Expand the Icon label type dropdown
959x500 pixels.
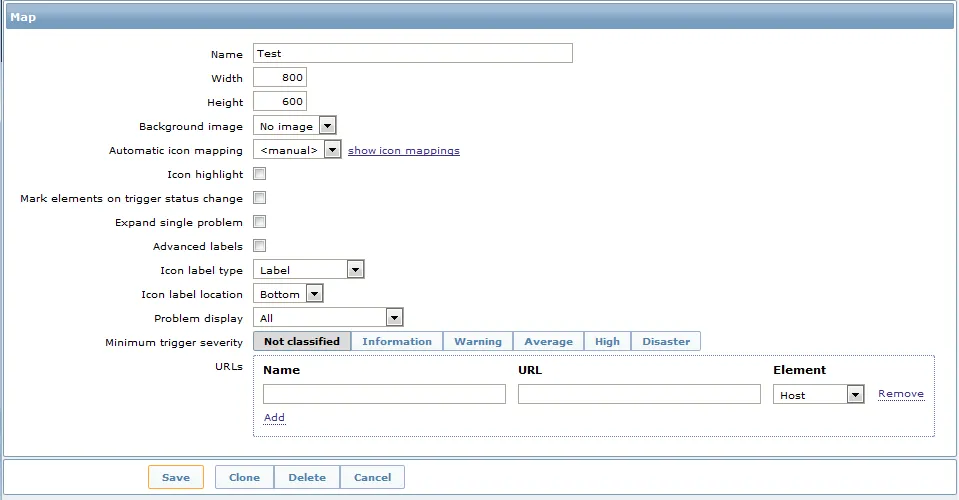[x=309, y=270]
